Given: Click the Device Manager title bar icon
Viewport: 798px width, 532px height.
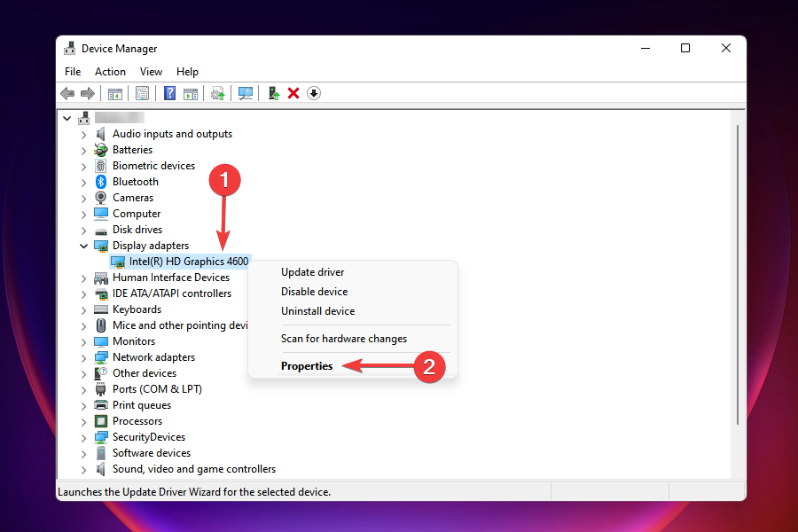Looking at the screenshot, I should tap(70, 49).
